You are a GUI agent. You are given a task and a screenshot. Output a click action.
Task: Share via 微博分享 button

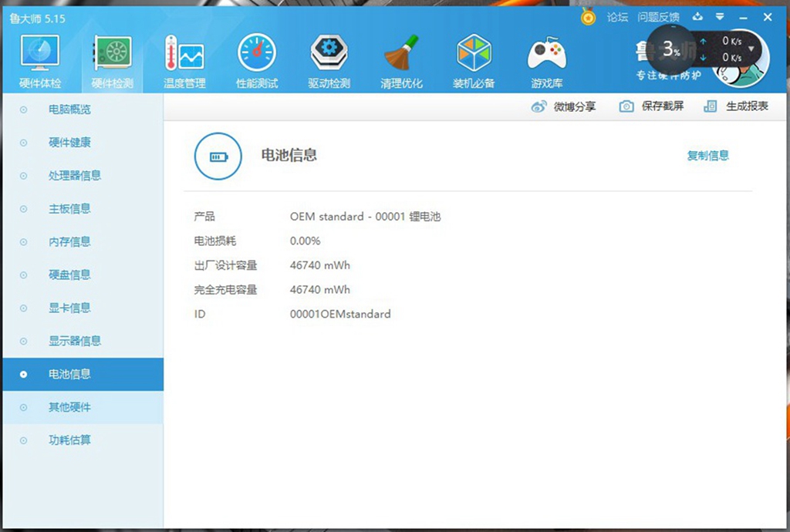[564, 106]
